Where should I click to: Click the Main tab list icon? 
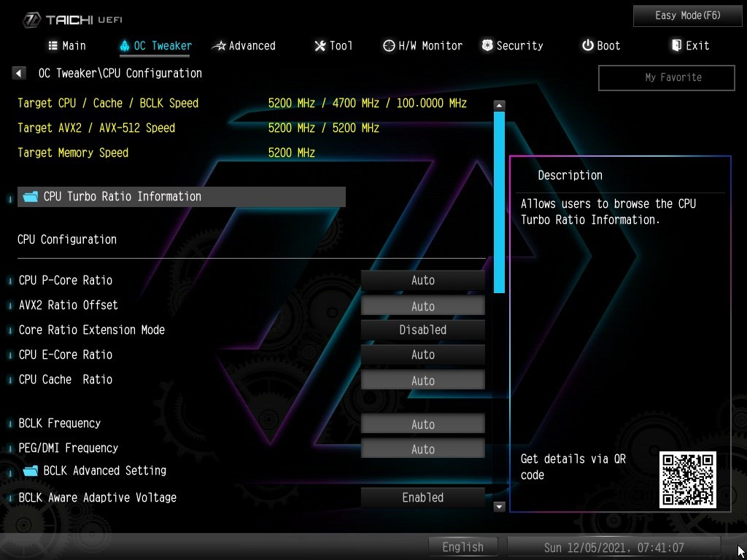tap(53, 46)
